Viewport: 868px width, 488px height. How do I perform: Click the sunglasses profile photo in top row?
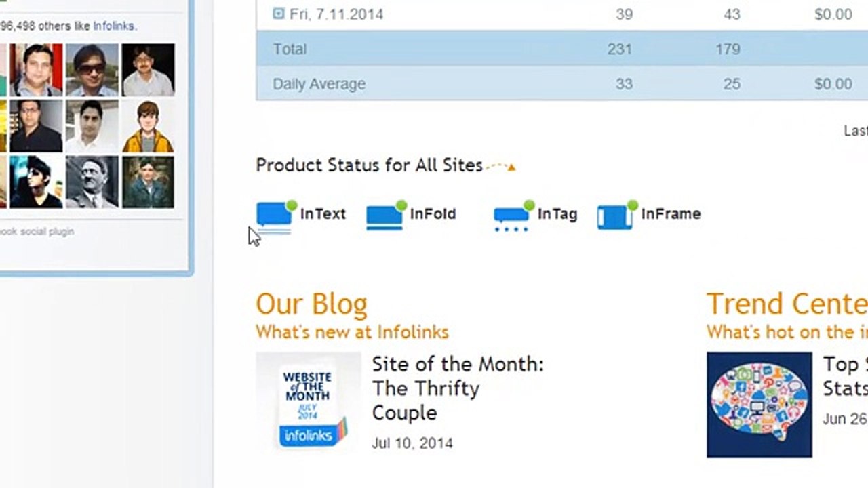92,70
